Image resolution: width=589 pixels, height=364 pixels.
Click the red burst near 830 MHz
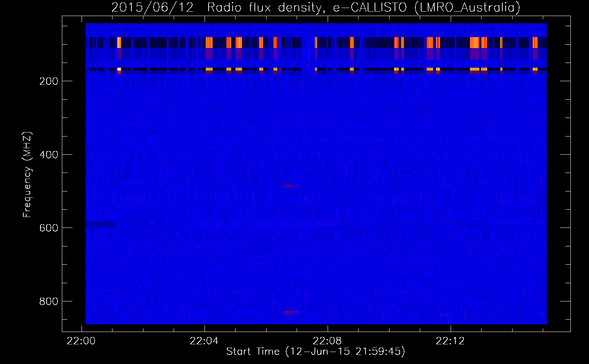click(x=291, y=312)
